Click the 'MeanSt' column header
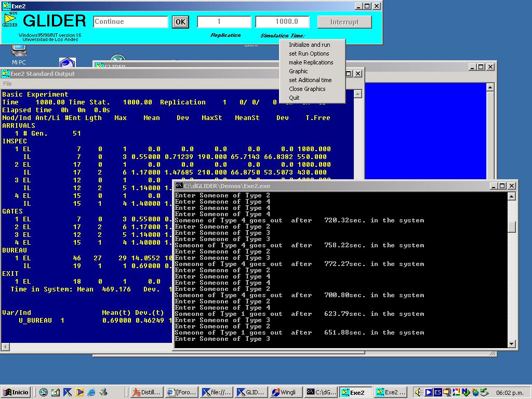The width and height of the screenshot is (532, 399). [x=247, y=118]
